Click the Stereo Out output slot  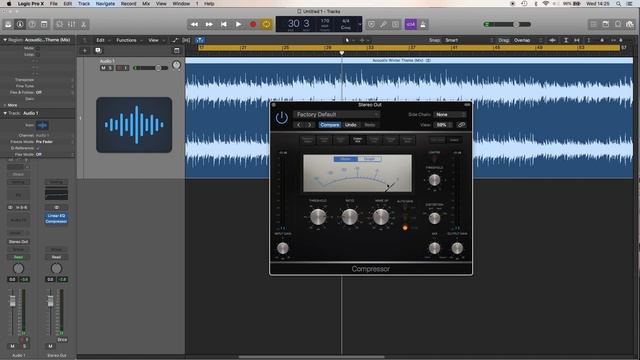(18, 242)
